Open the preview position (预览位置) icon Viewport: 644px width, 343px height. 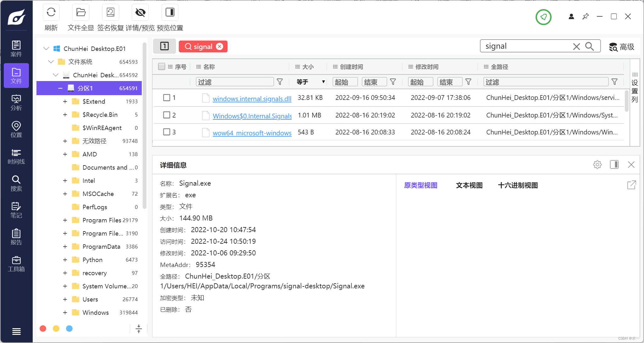(170, 12)
